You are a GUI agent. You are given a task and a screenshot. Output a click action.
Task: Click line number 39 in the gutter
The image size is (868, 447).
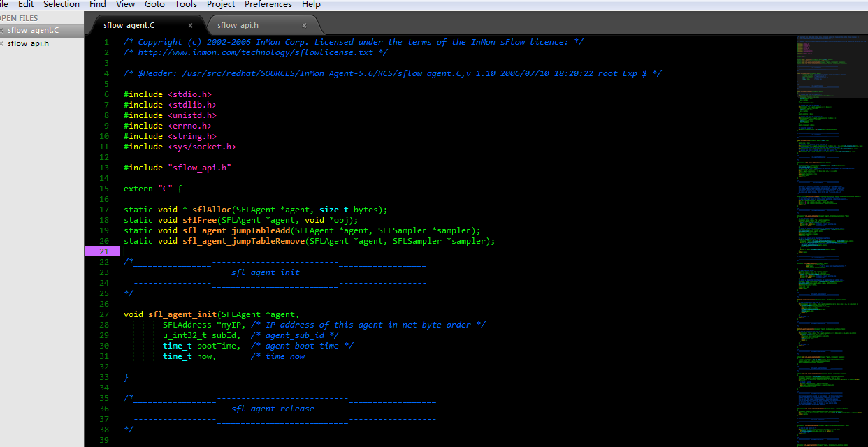click(x=103, y=440)
